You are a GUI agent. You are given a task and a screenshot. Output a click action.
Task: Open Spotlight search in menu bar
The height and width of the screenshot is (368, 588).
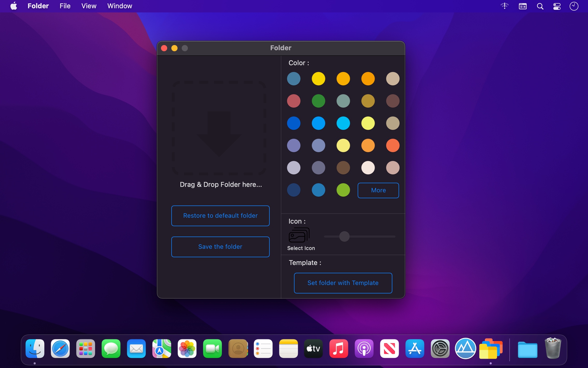point(540,6)
